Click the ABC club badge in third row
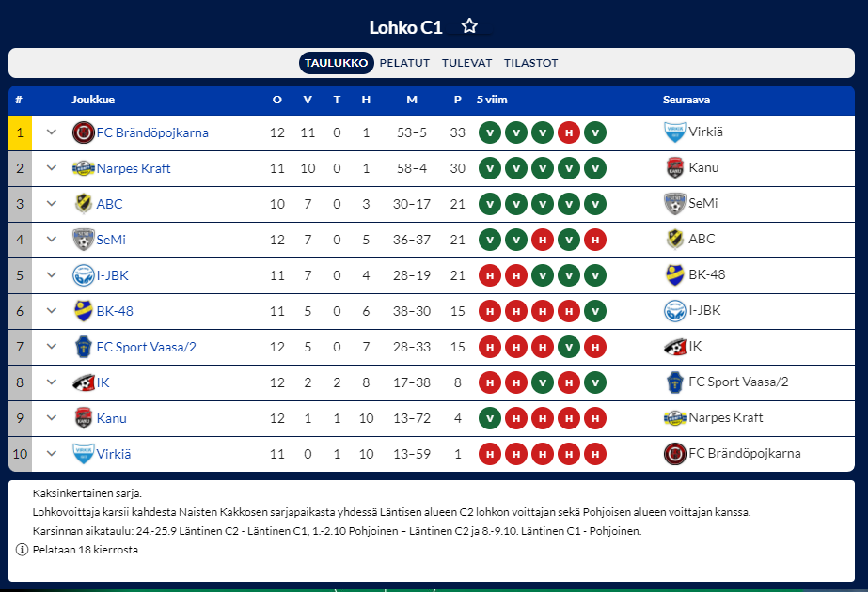The width and height of the screenshot is (868, 592). 83,204
